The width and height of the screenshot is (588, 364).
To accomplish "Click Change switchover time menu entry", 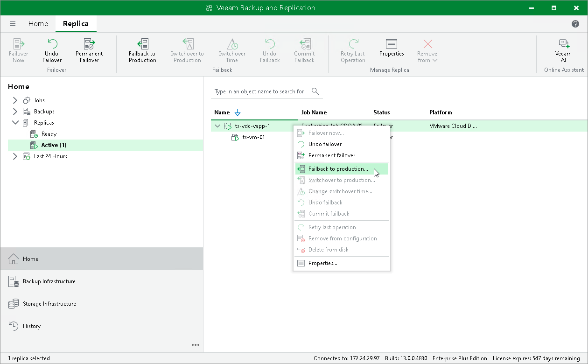I will (342, 191).
